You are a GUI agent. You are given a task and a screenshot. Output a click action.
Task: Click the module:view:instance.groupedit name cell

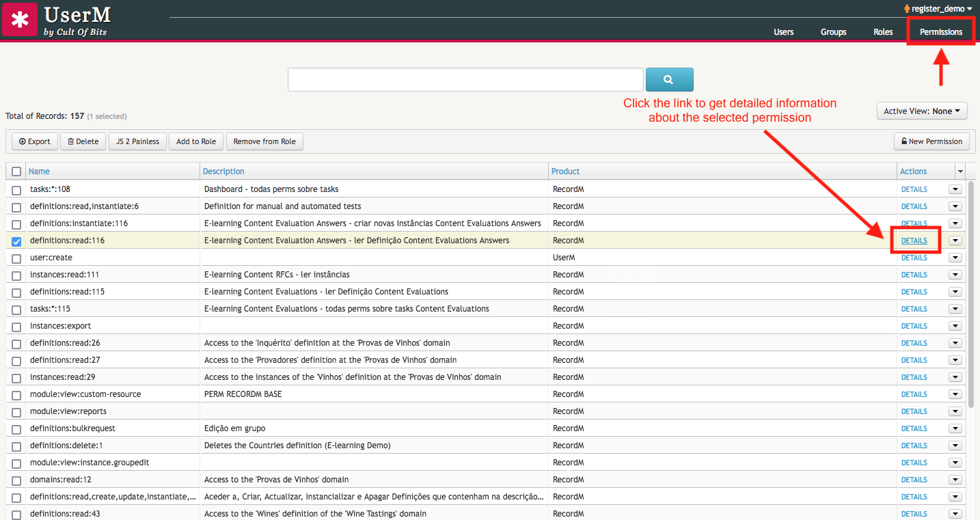click(113, 463)
